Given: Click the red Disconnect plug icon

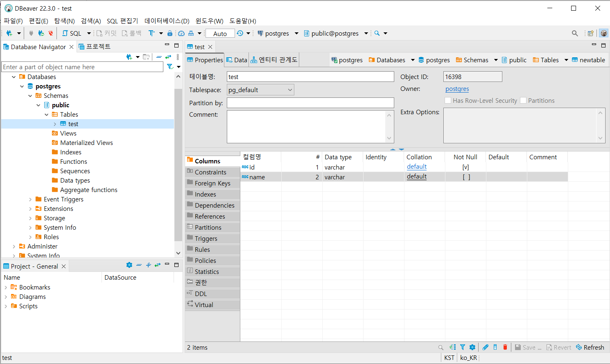Looking at the screenshot, I should pyautogui.click(x=51, y=33).
